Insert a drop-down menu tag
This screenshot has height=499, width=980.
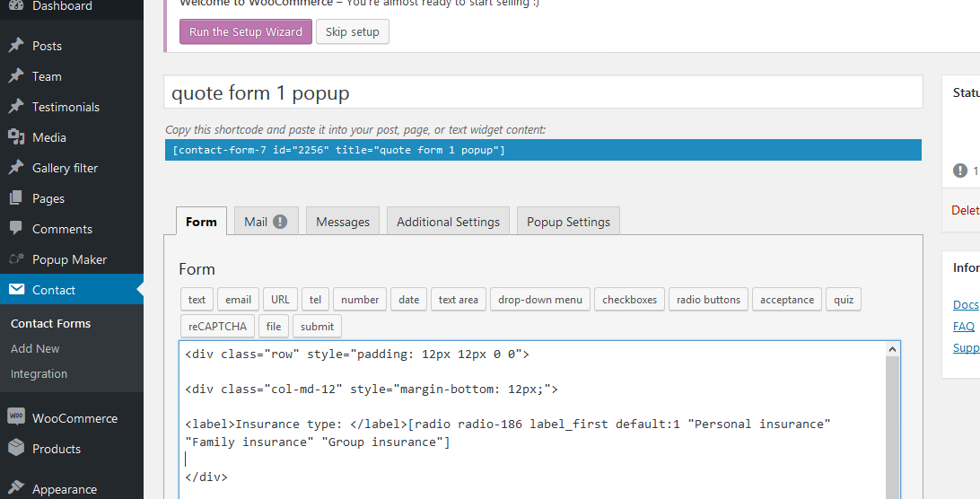(x=539, y=300)
